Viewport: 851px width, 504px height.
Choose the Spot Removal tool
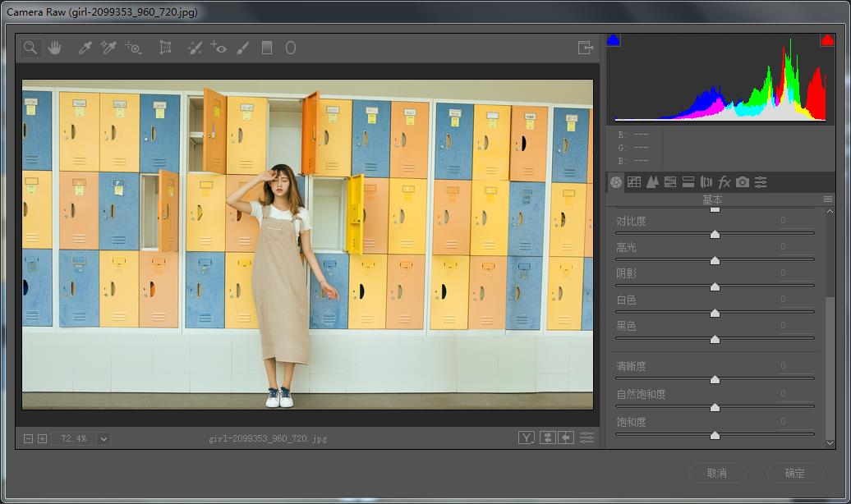tap(194, 48)
